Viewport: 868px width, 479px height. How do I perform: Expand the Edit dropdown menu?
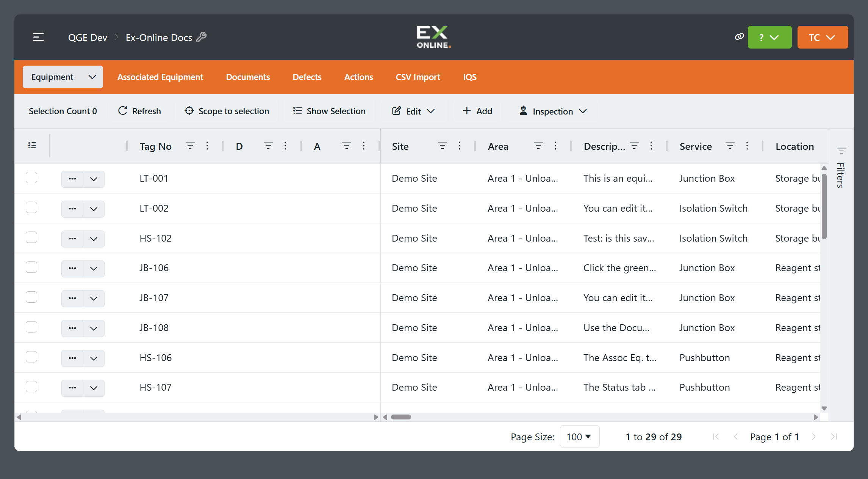(413, 111)
